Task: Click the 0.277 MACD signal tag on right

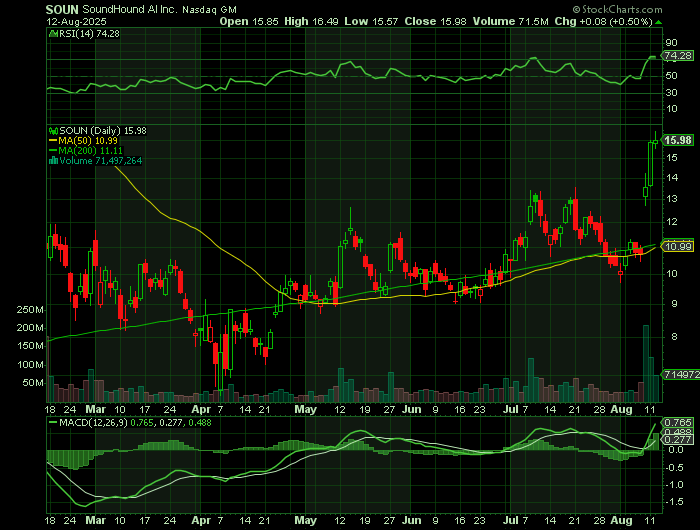Action: (678, 440)
